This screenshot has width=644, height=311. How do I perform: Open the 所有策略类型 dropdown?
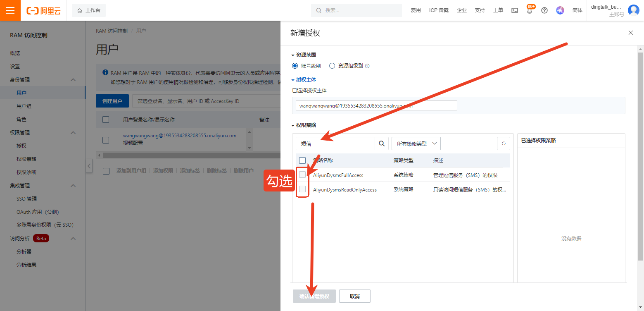pos(416,144)
